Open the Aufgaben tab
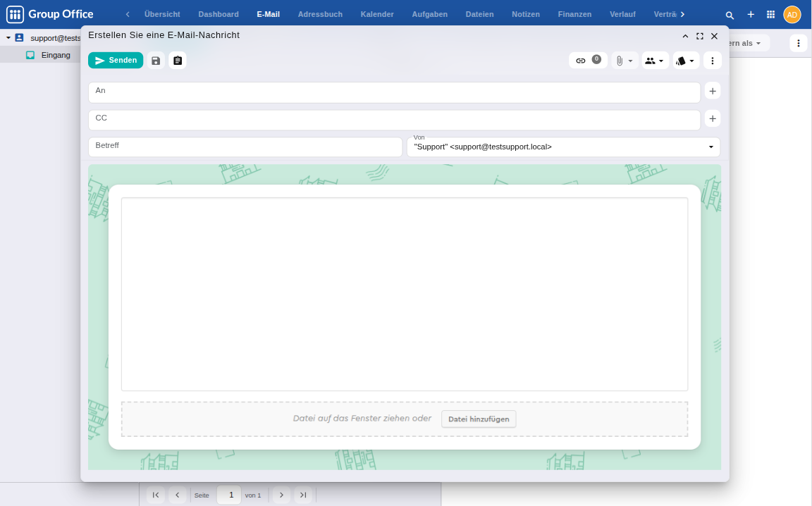This screenshot has height=506, width=812. (430, 15)
